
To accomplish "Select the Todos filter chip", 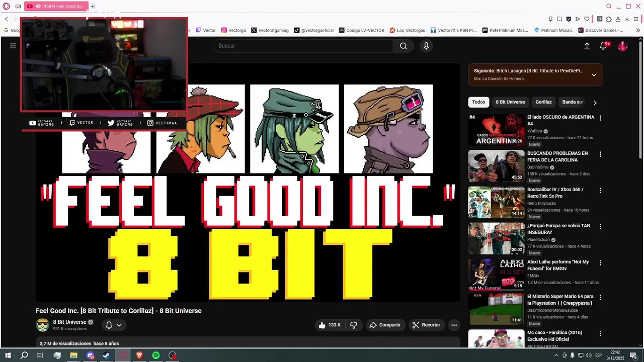I will 478,102.
